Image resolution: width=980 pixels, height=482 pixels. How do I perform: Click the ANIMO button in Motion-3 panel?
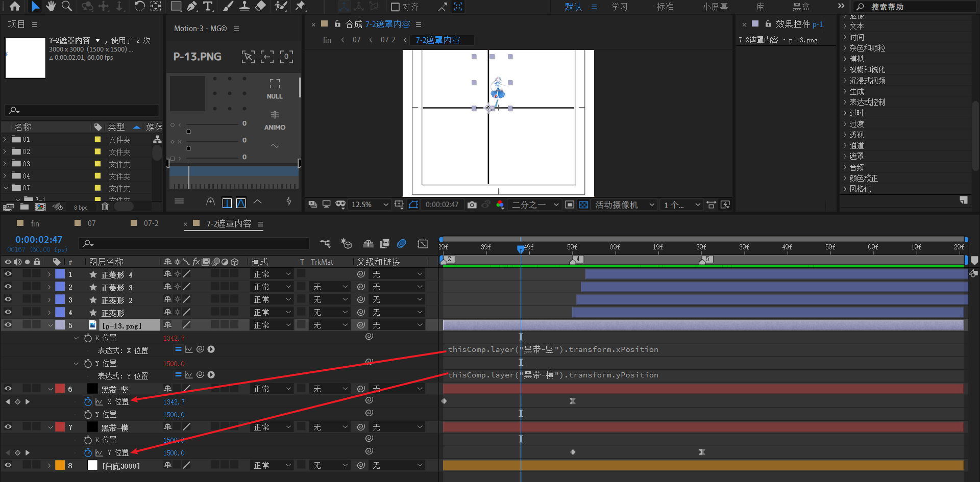(x=275, y=120)
